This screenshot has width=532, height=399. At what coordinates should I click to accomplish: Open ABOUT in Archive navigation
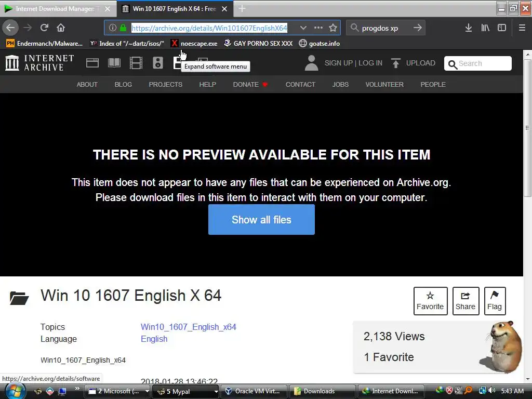pyautogui.click(x=87, y=85)
